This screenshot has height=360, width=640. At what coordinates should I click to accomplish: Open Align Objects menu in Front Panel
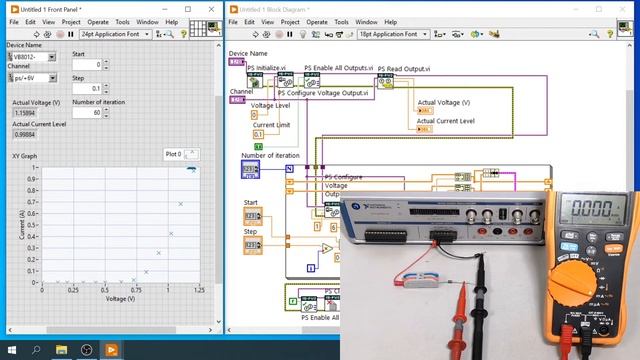coord(159,34)
